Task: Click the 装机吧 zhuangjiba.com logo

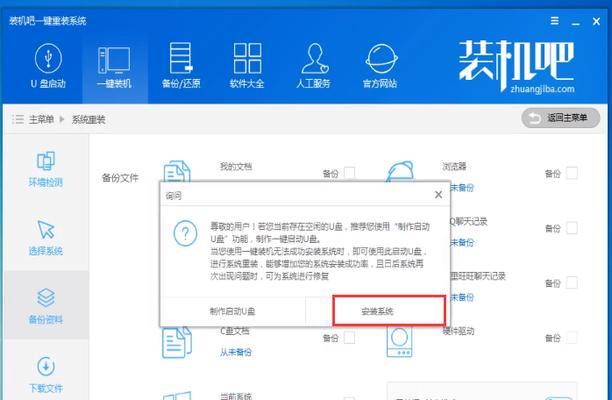Action: click(516, 66)
